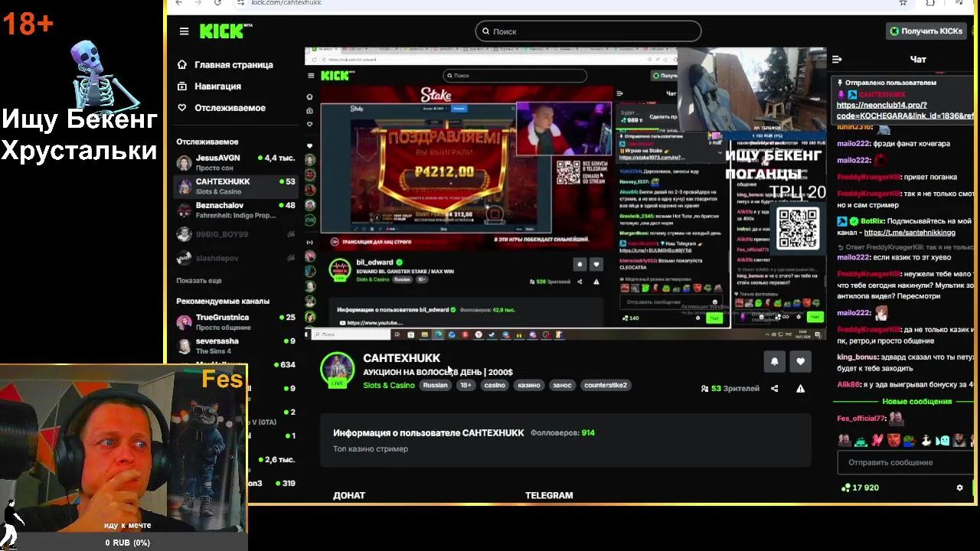Open Beznachalov followed channel
Viewport: 980px width, 551px height.
[236, 210]
